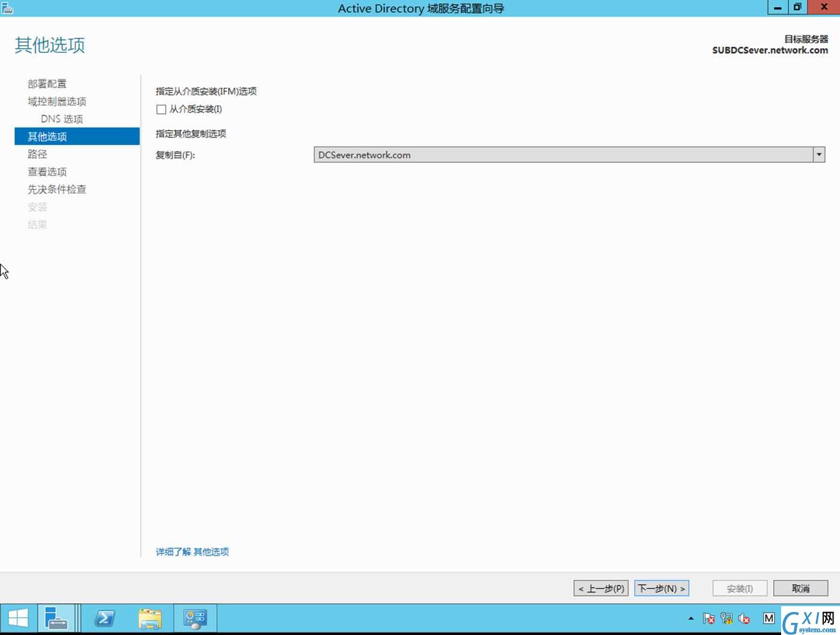Restore down the wizard window
This screenshot has width=840, height=635.
(x=797, y=7)
